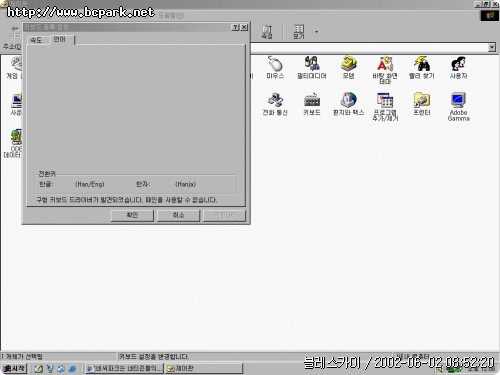The height and width of the screenshot is (375, 500).
Task: Confirm with the 확인 (OK) button
Action: (132, 215)
